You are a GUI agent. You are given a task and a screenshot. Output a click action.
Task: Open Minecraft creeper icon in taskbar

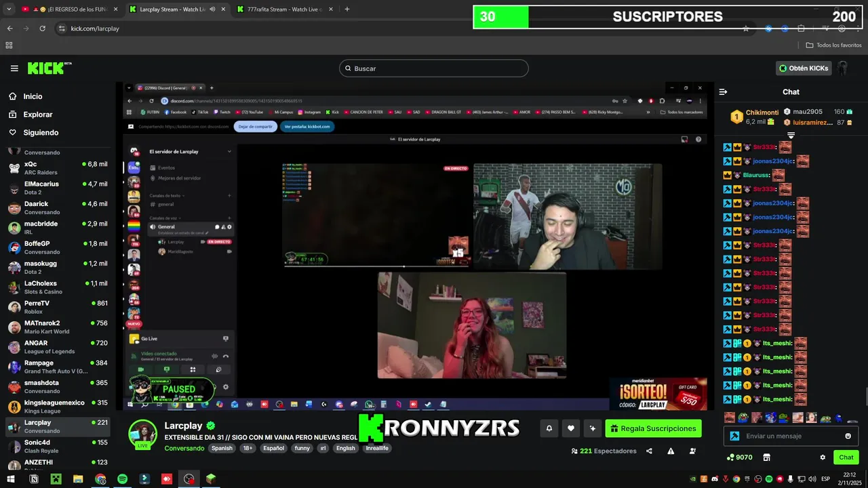(56, 479)
